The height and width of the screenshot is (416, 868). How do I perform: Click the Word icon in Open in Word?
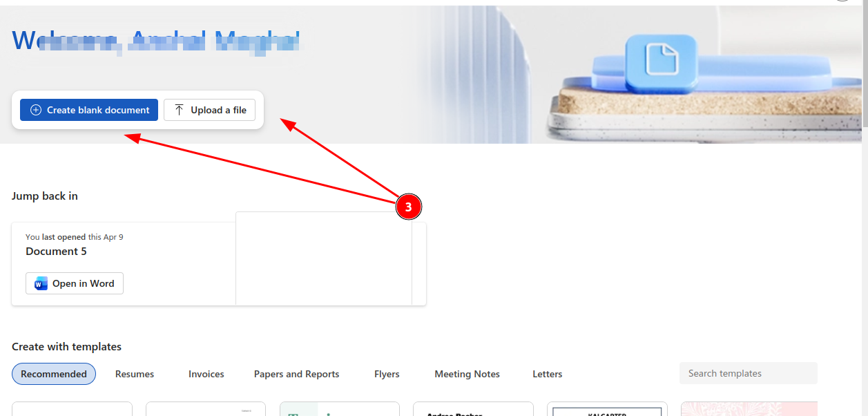tap(41, 283)
